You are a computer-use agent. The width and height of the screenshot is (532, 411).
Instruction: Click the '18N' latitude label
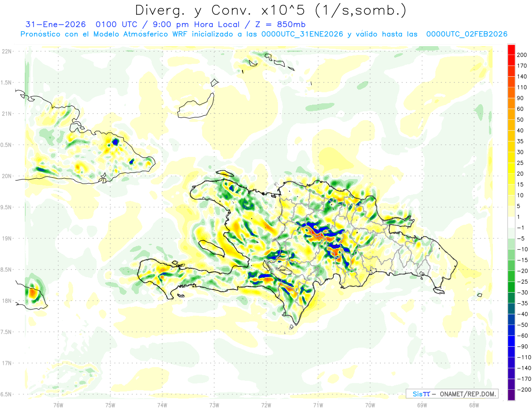click(x=8, y=301)
